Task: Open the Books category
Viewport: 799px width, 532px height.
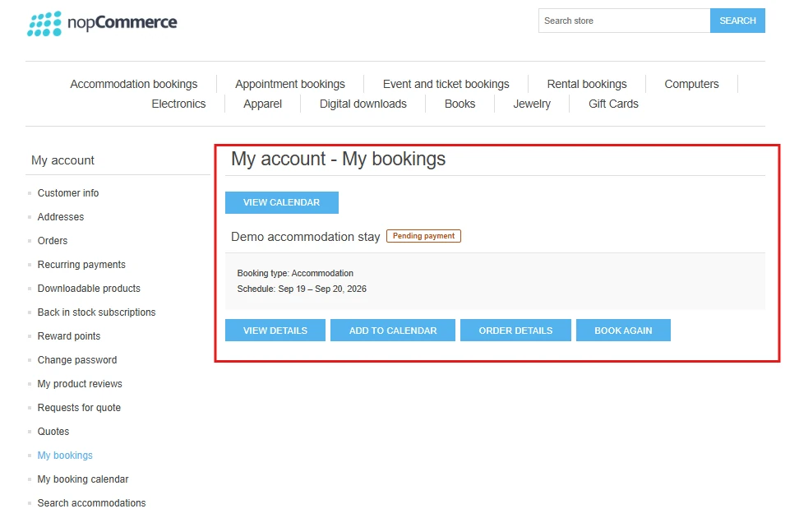Action: [x=460, y=104]
